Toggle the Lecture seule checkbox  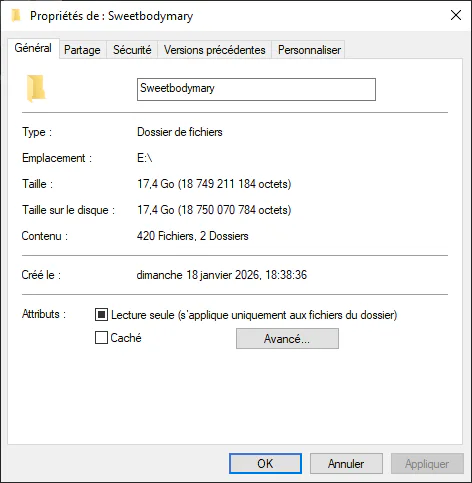click(x=101, y=314)
